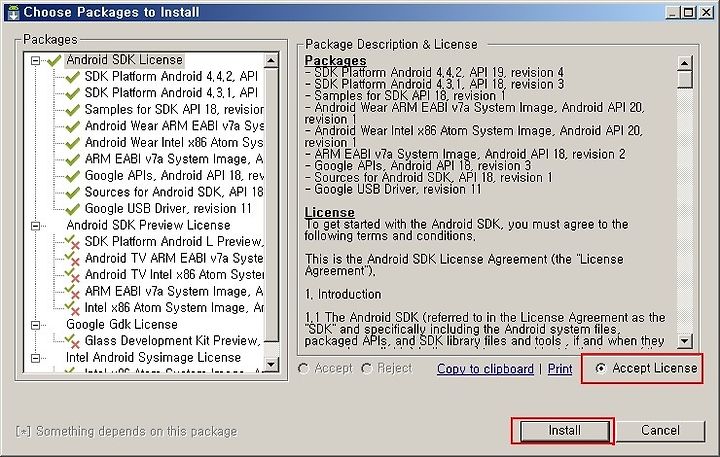The width and height of the screenshot is (720, 457).
Task: Select the Google Gdk License row
Action: pyautogui.click(x=122, y=324)
